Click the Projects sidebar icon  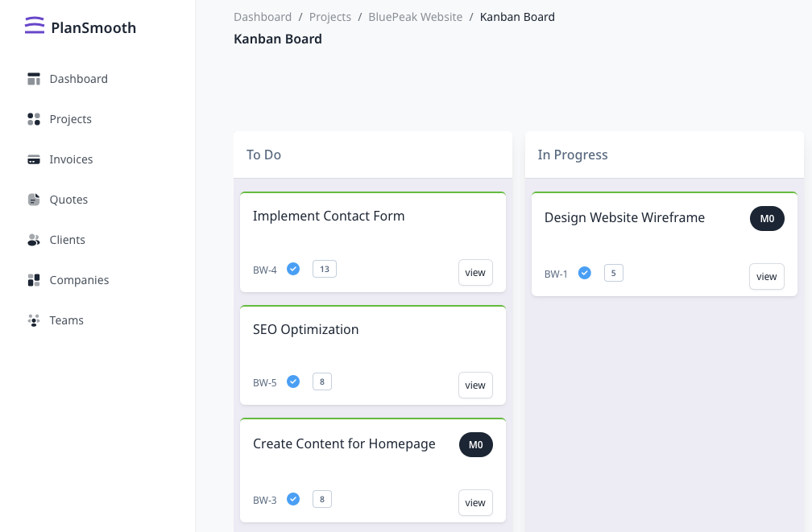coord(34,119)
